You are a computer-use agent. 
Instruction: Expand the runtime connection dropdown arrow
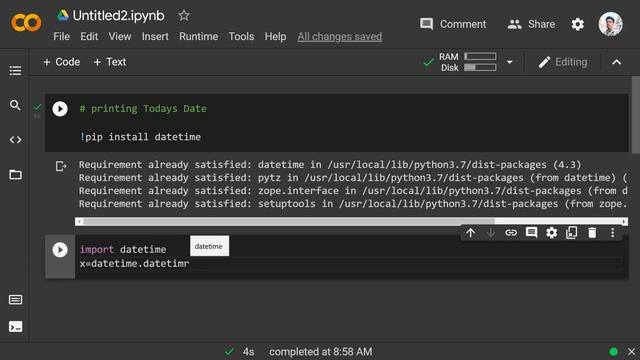[509, 62]
